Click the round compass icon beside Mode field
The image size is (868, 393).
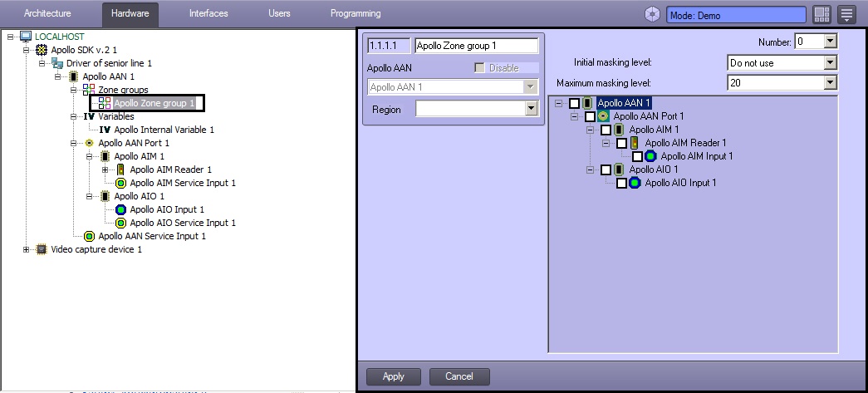pos(653,15)
